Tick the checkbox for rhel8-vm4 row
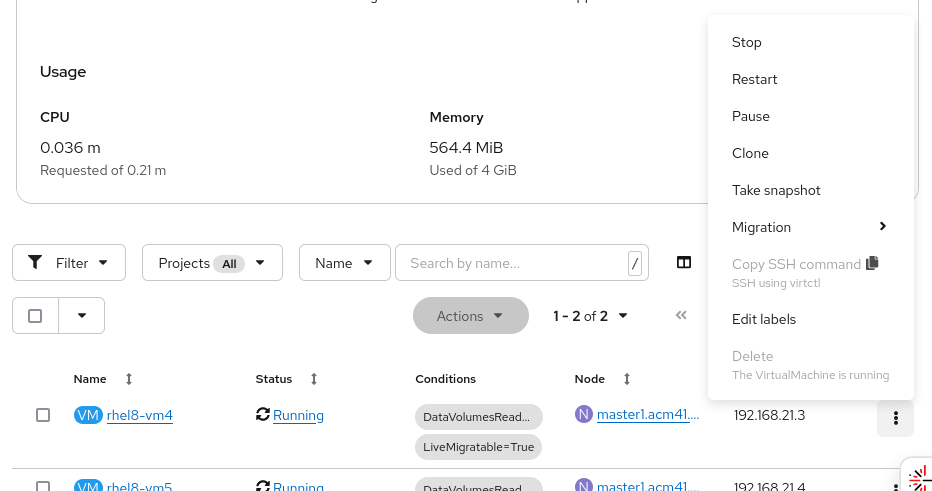This screenshot has width=932, height=491. click(x=43, y=415)
